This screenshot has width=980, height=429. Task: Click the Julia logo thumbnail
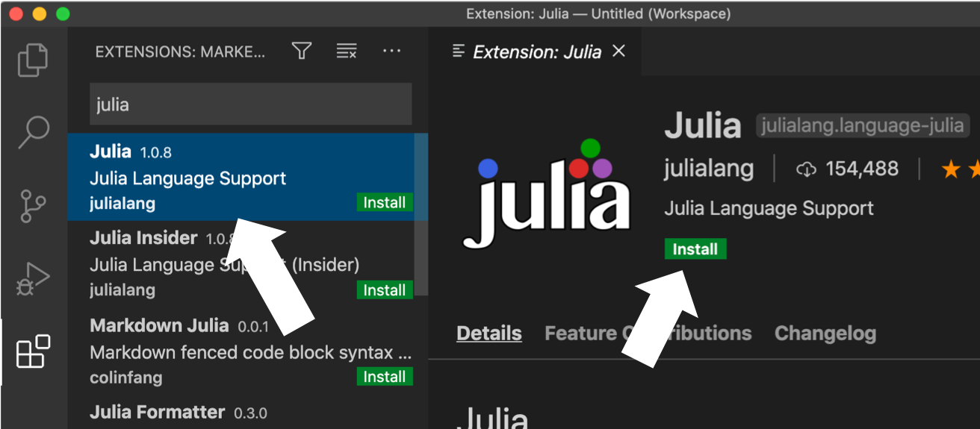click(546, 192)
